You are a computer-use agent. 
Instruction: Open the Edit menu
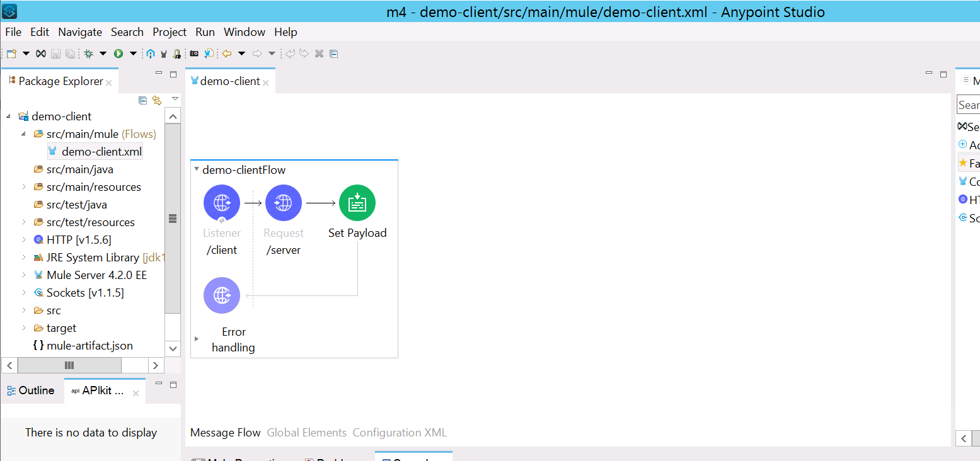[x=40, y=32]
